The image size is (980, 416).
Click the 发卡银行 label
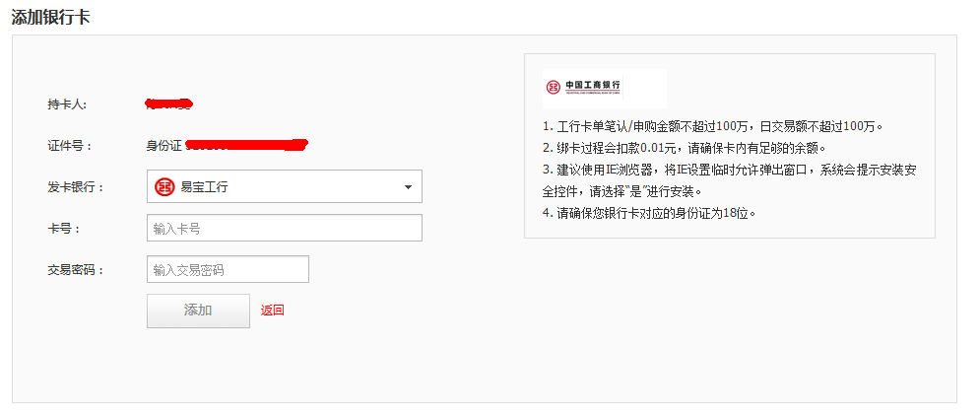click(76, 187)
